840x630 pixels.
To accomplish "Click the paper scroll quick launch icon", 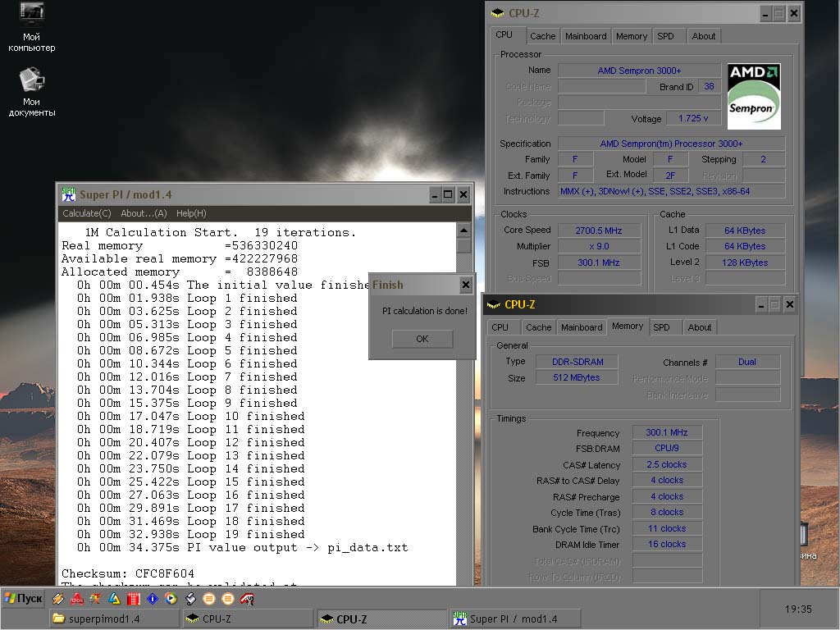I will 190,599.
